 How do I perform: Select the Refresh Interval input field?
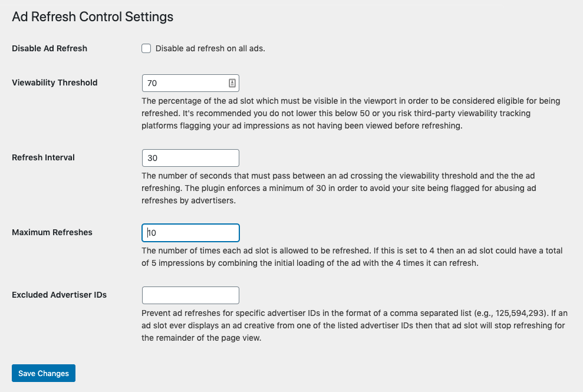190,158
